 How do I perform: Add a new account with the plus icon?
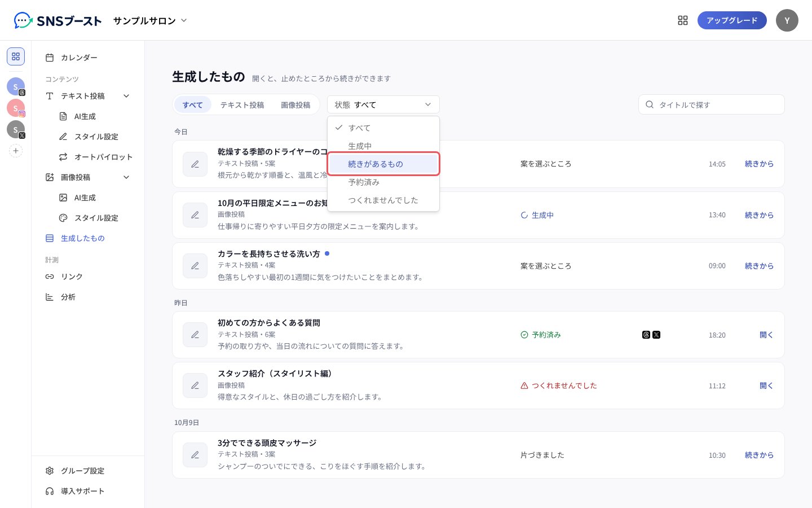[x=16, y=151]
